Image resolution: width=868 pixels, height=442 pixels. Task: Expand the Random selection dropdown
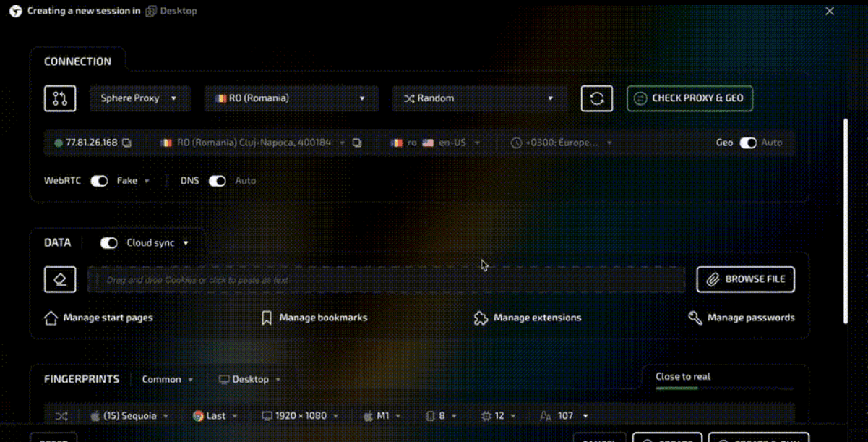tap(478, 98)
